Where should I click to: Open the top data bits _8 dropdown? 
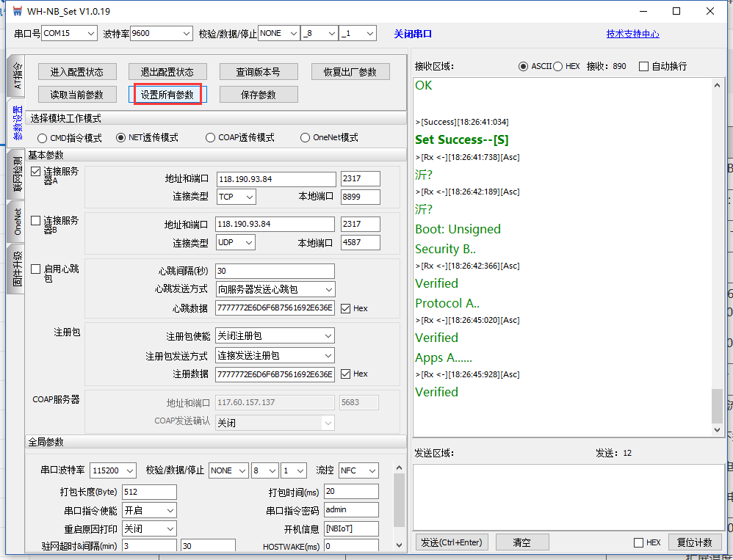[x=319, y=33]
